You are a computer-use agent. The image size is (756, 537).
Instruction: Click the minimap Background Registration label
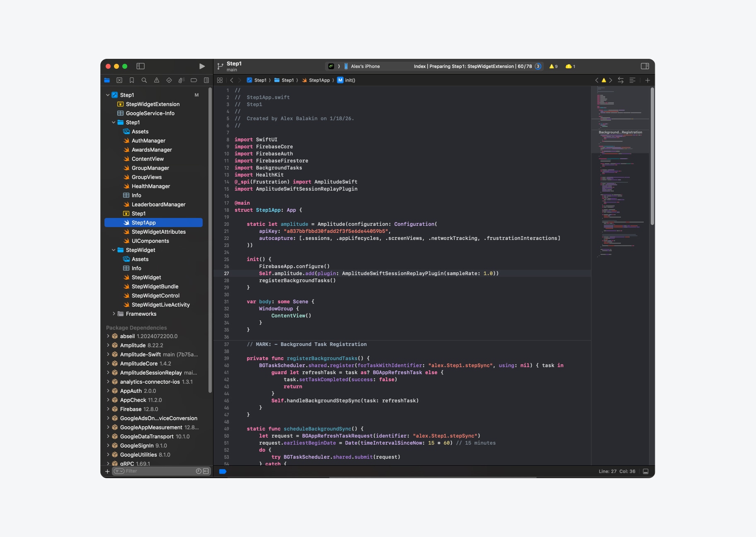(x=620, y=133)
